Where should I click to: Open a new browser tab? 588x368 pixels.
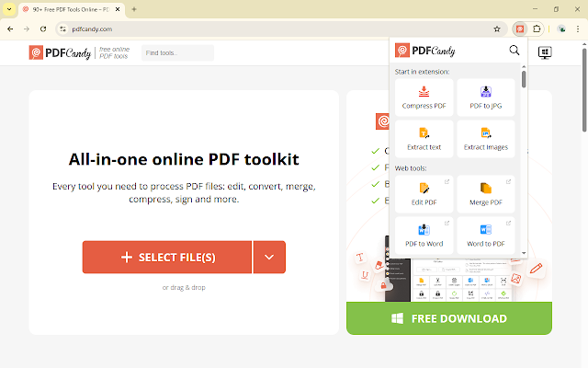[x=134, y=9]
